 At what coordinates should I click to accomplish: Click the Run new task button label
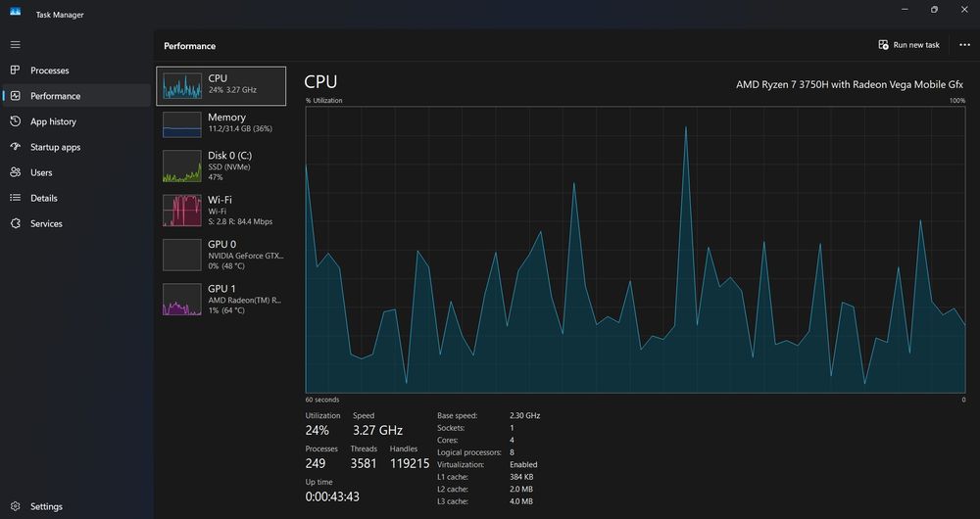tap(916, 45)
